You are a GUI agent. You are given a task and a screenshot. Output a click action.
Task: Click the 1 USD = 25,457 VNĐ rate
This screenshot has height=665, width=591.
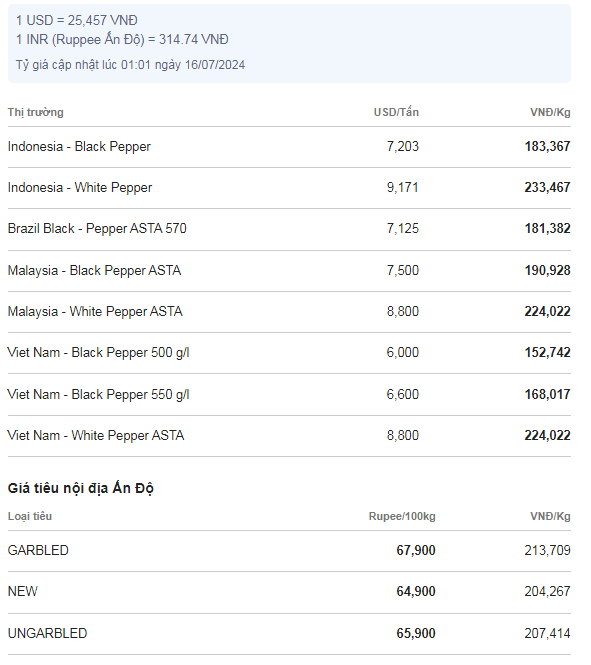(x=77, y=20)
